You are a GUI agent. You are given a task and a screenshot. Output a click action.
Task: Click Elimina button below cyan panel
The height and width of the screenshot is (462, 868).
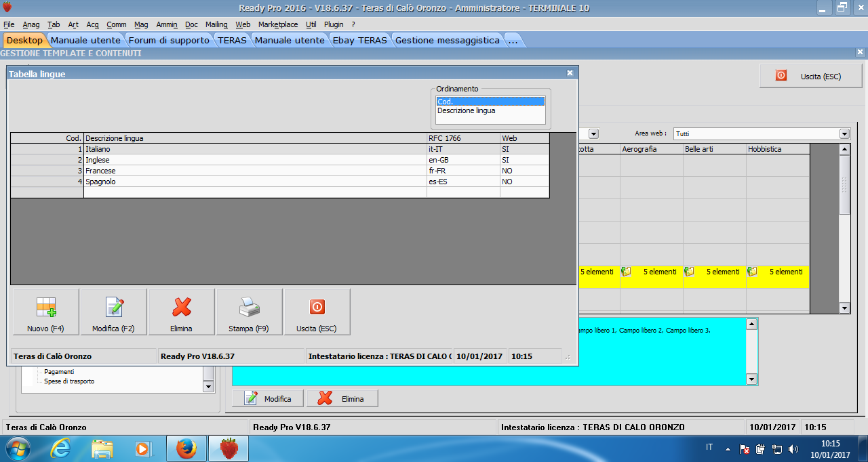coord(342,398)
